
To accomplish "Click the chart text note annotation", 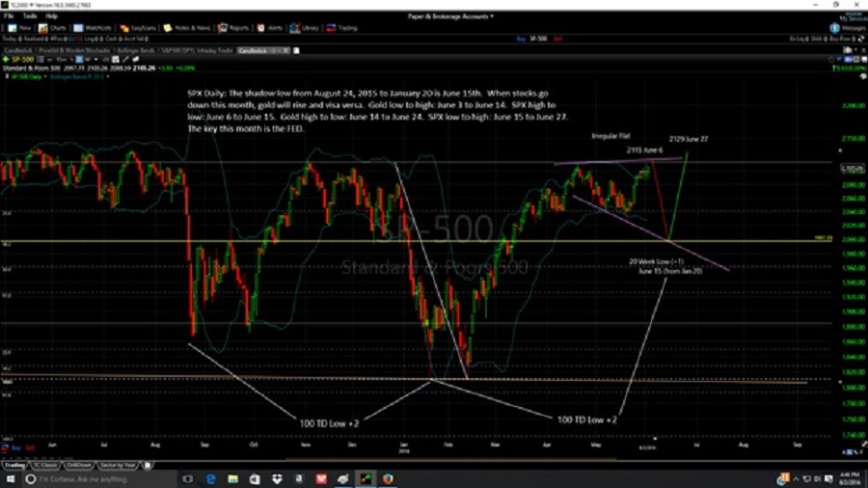I will tap(377, 111).
